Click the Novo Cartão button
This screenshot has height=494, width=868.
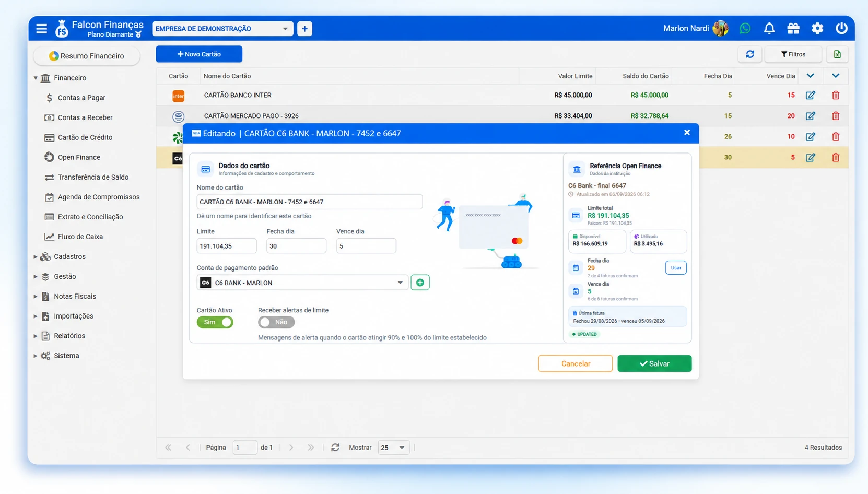199,54
